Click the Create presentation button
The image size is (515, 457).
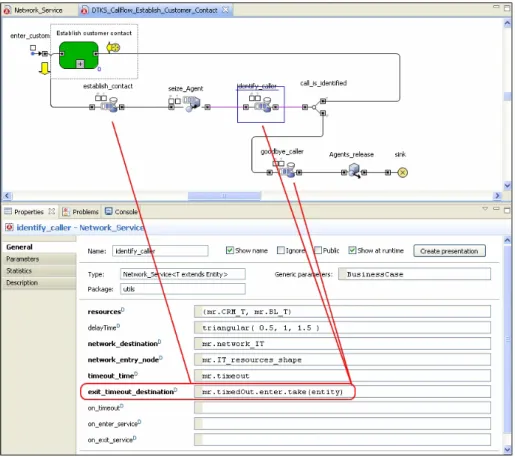click(449, 251)
